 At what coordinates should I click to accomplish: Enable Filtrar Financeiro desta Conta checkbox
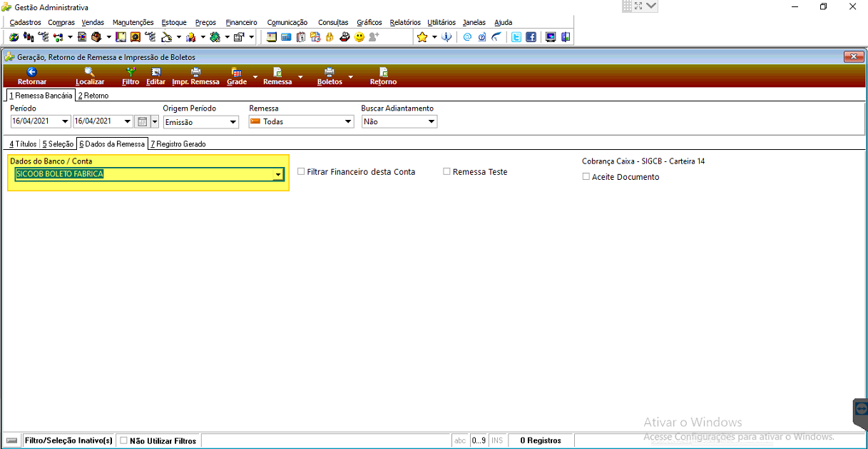click(301, 171)
